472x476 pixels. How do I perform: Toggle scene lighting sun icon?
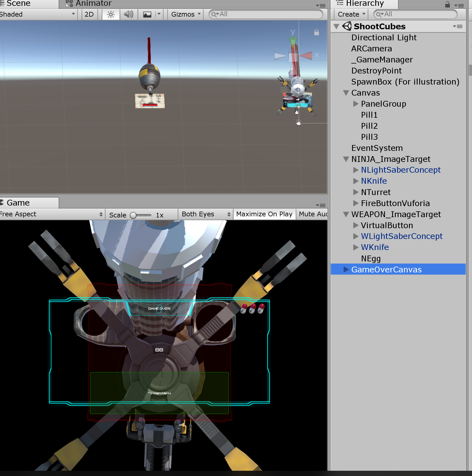click(111, 14)
